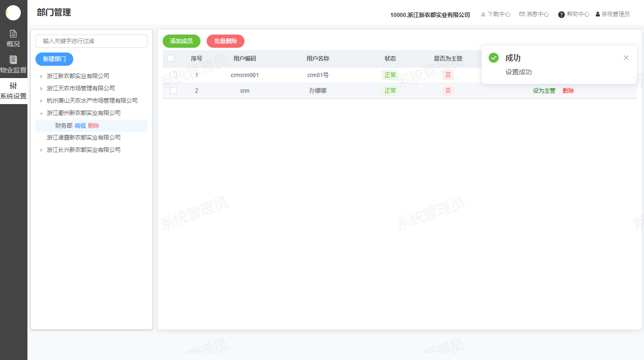The height and width of the screenshot is (360, 644).
Task: Click the 孙娜娜 user name cell
Action: pyautogui.click(x=318, y=91)
